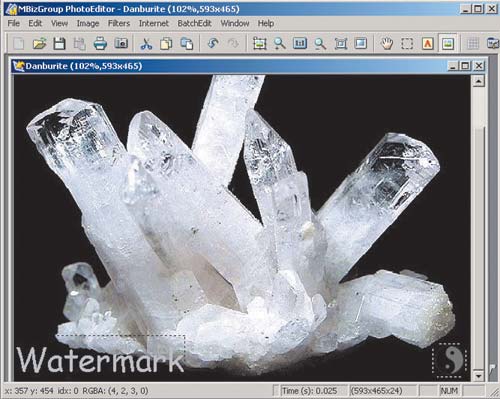The width and height of the screenshot is (500, 399).
Task: Click the vertical scrollbar down arrow
Action: pyautogui.click(x=478, y=376)
